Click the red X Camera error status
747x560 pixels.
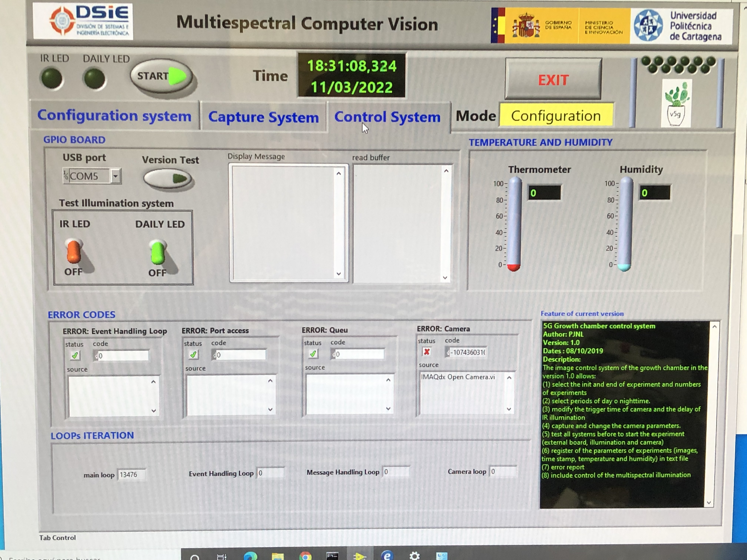426,352
